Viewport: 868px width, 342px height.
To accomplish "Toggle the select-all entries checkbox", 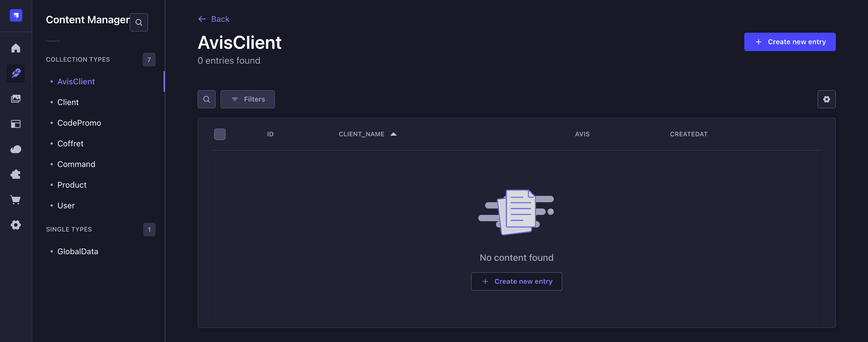I will [220, 134].
